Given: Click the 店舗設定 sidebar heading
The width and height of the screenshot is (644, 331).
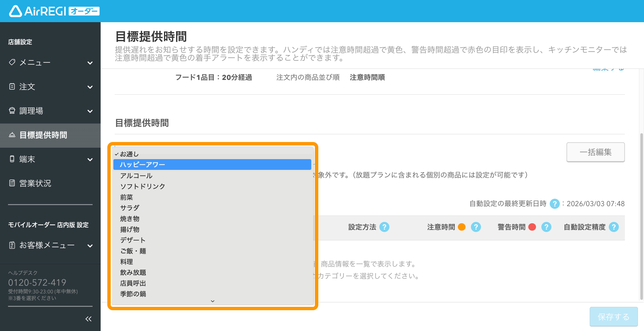Looking at the screenshot, I should coord(20,42).
